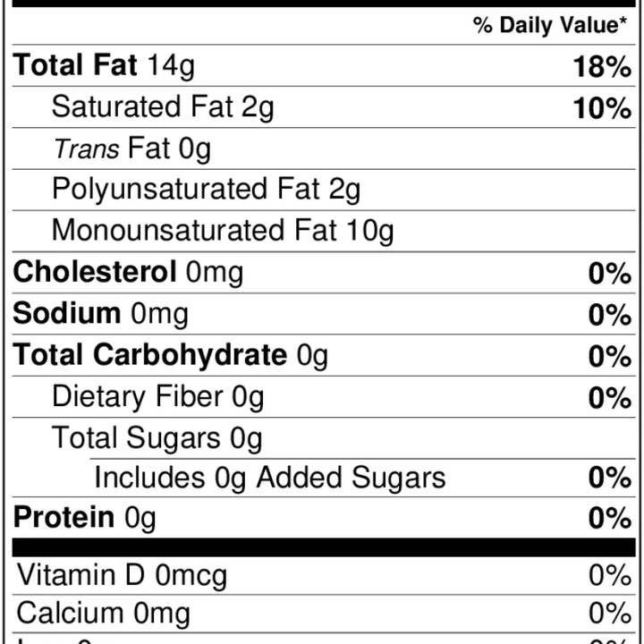This screenshot has width=644, height=644.
Task: Click Saturated Fat 2g label
Action: 163,107
